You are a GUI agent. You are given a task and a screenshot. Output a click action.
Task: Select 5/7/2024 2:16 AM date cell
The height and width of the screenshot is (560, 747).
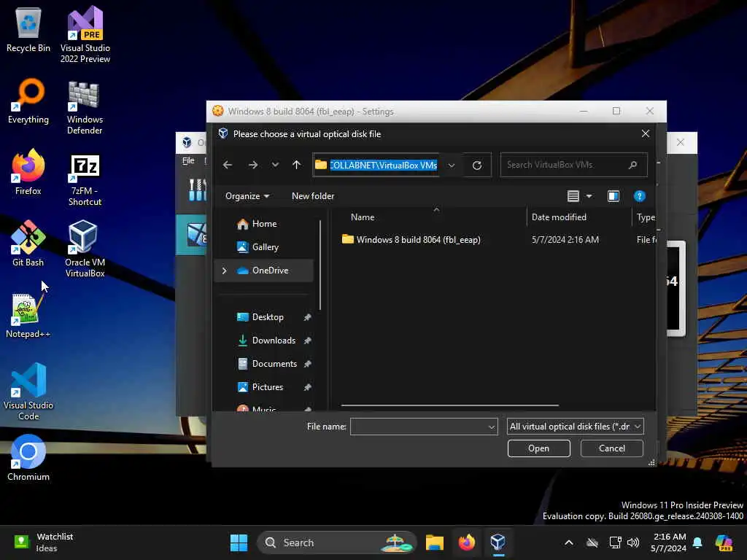[565, 240]
